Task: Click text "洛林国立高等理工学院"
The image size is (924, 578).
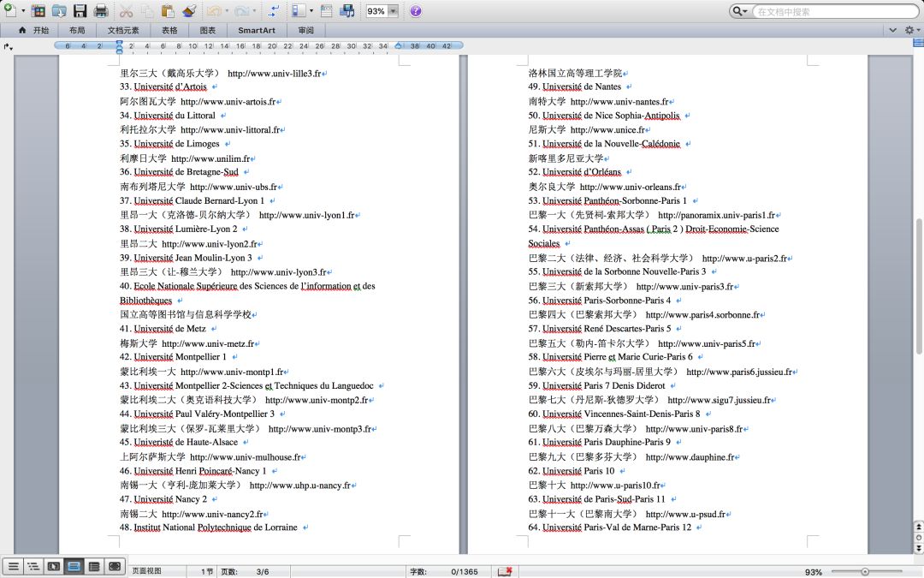Action: (x=575, y=73)
